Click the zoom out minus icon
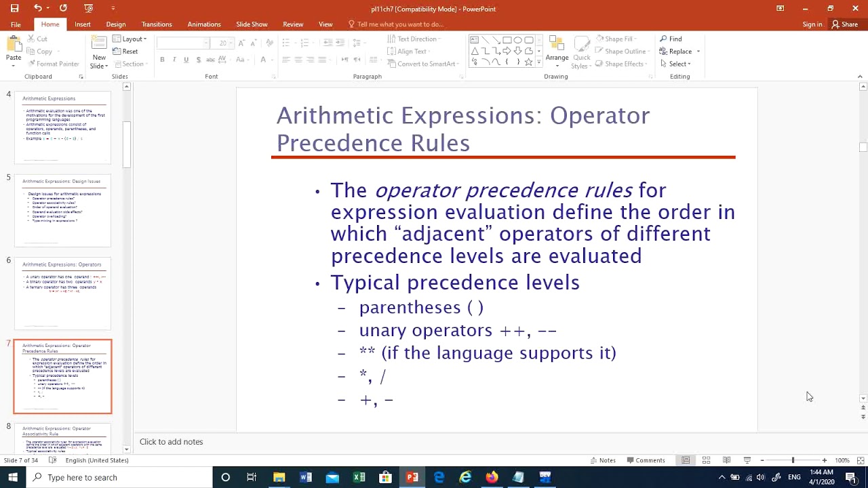Screen dimensions: 868x488 coord(762,460)
